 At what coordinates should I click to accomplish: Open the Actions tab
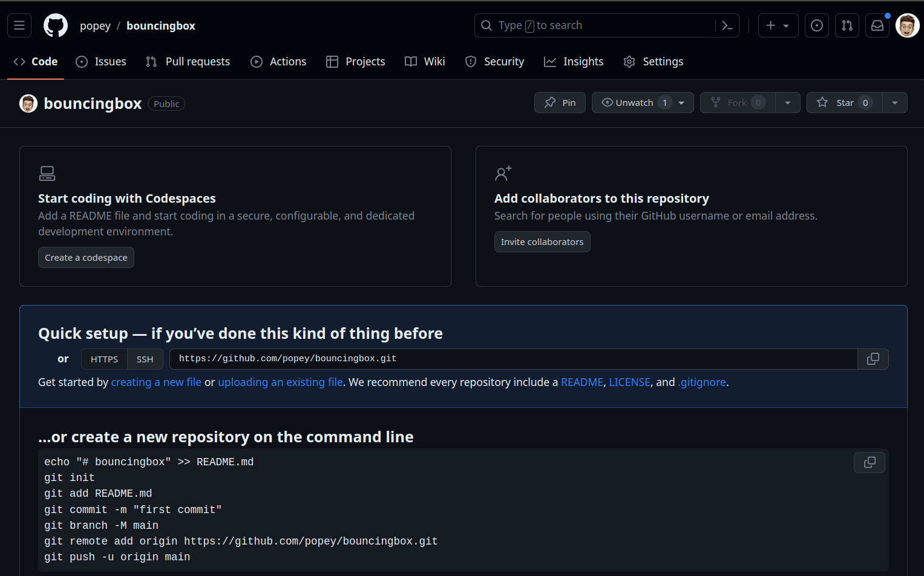coord(278,62)
